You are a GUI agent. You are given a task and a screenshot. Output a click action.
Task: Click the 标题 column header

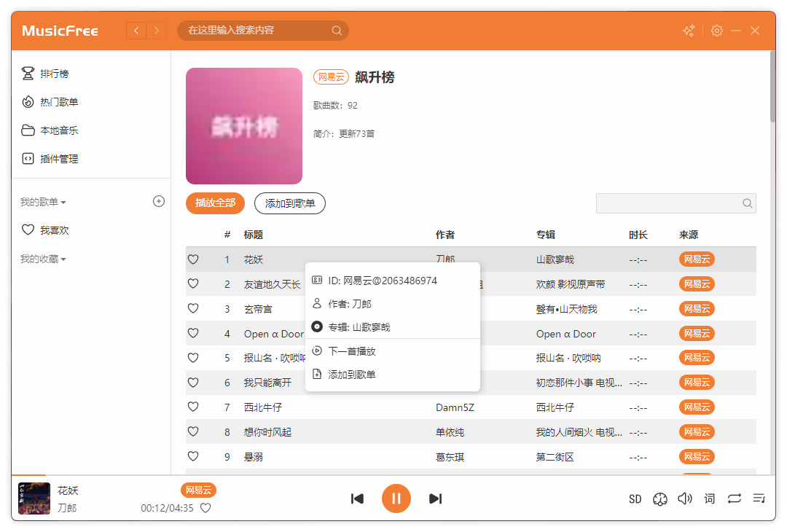[x=253, y=235]
